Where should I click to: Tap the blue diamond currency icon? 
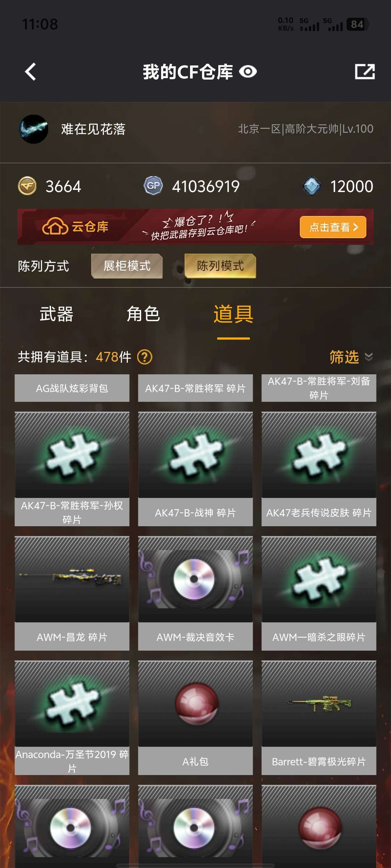click(x=312, y=186)
